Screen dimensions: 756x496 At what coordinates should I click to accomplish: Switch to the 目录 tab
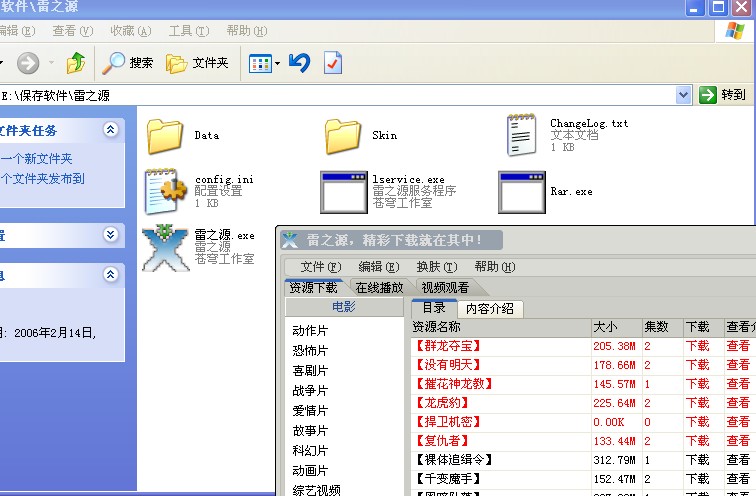click(434, 308)
